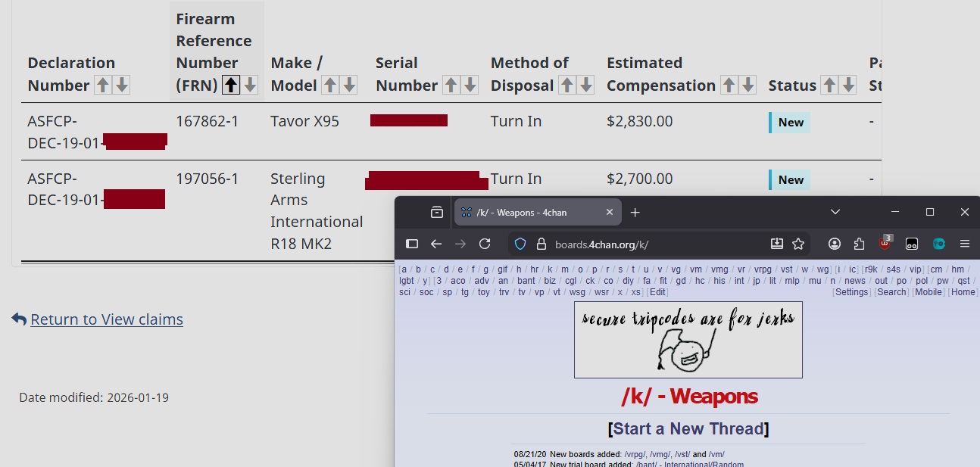Bookmark this page with star icon
Screen dimensions: 980x467
[x=798, y=244]
